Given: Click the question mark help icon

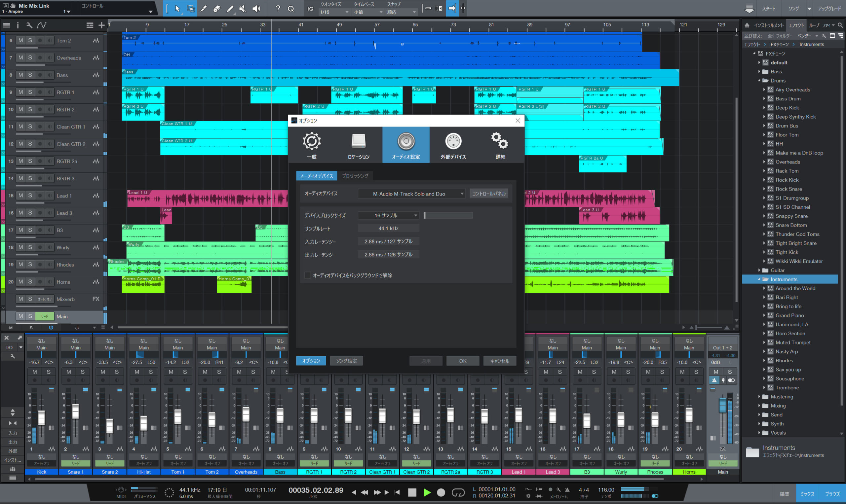Looking at the screenshot, I should tap(278, 9).
